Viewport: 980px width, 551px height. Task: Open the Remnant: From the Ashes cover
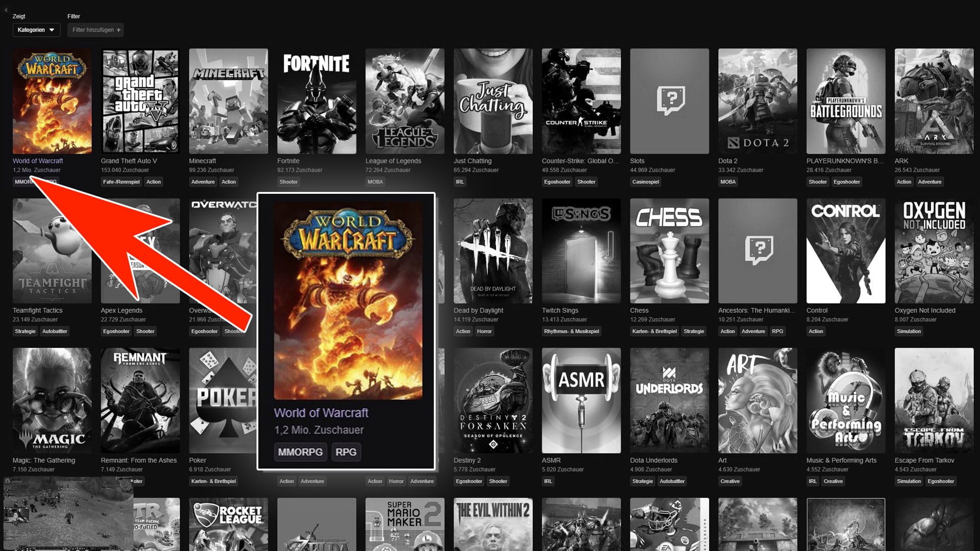point(140,400)
